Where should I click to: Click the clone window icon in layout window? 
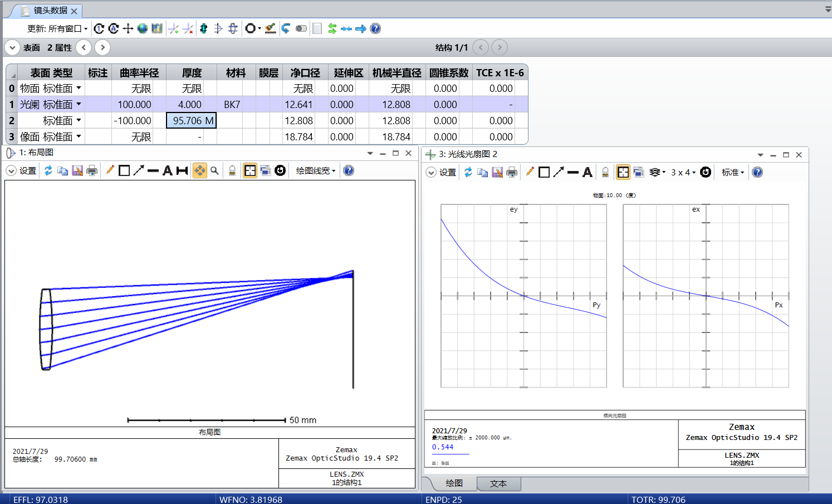coord(266,170)
